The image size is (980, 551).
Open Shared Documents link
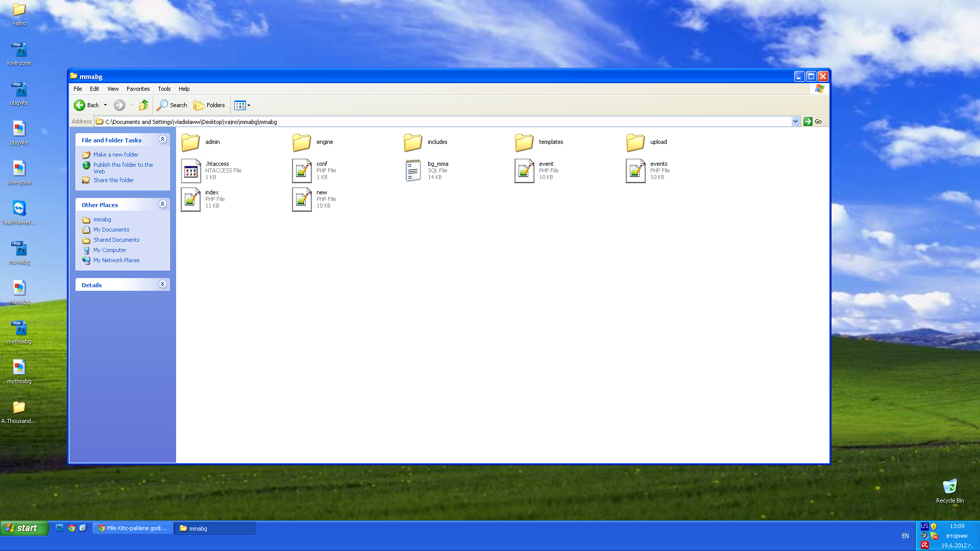(x=116, y=240)
